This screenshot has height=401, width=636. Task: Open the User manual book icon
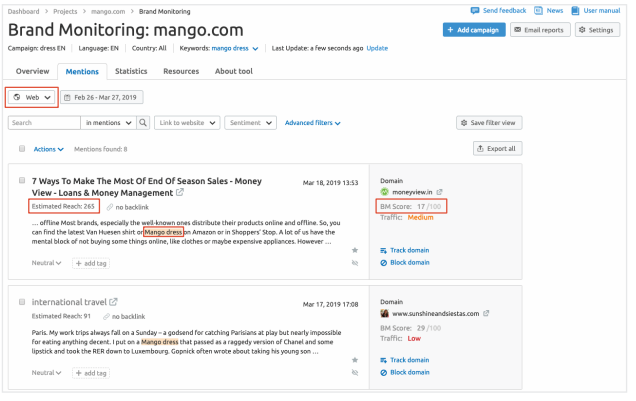coord(575,11)
